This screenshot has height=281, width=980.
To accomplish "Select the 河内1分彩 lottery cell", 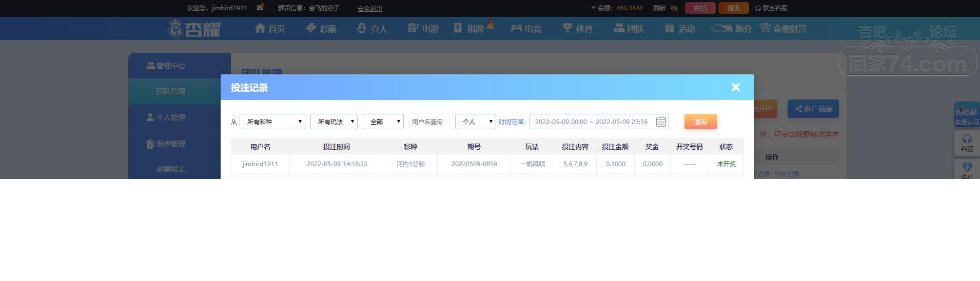I will click(410, 164).
